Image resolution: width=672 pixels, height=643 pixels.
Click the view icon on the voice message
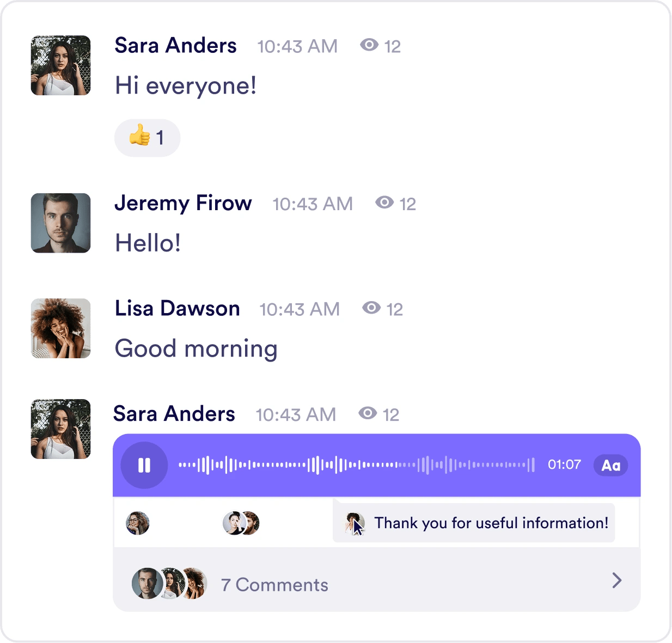pyautogui.click(x=368, y=413)
